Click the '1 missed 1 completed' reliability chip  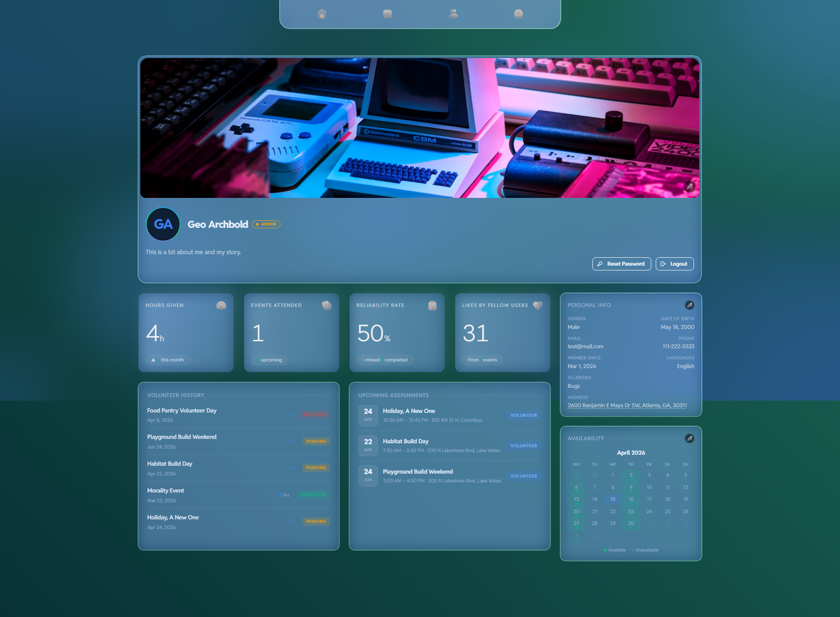point(384,360)
